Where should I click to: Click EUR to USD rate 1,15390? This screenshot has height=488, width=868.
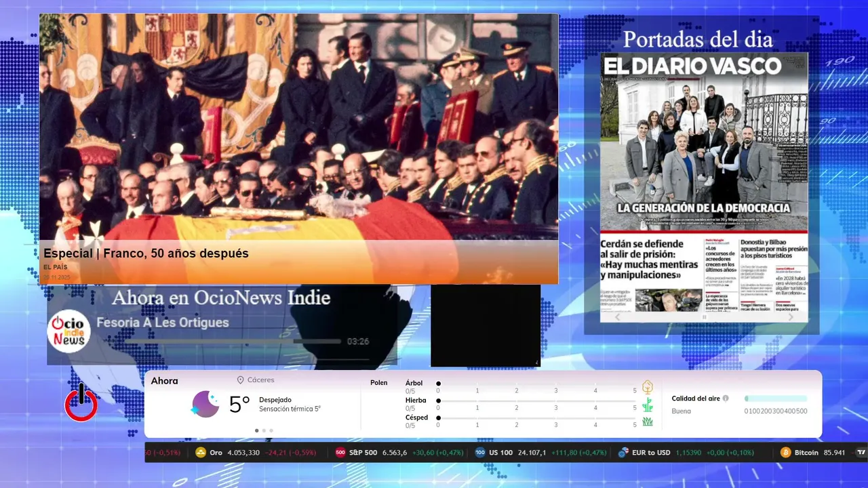point(690,453)
